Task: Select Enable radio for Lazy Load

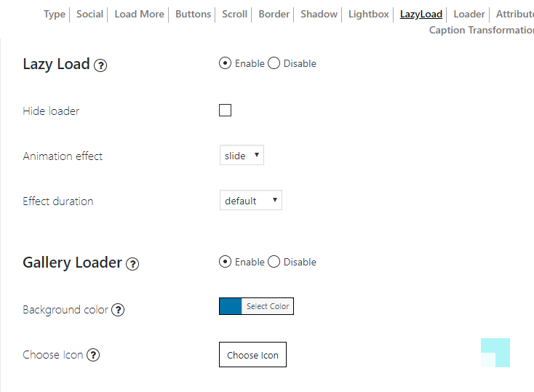Action: tap(225, 63)
